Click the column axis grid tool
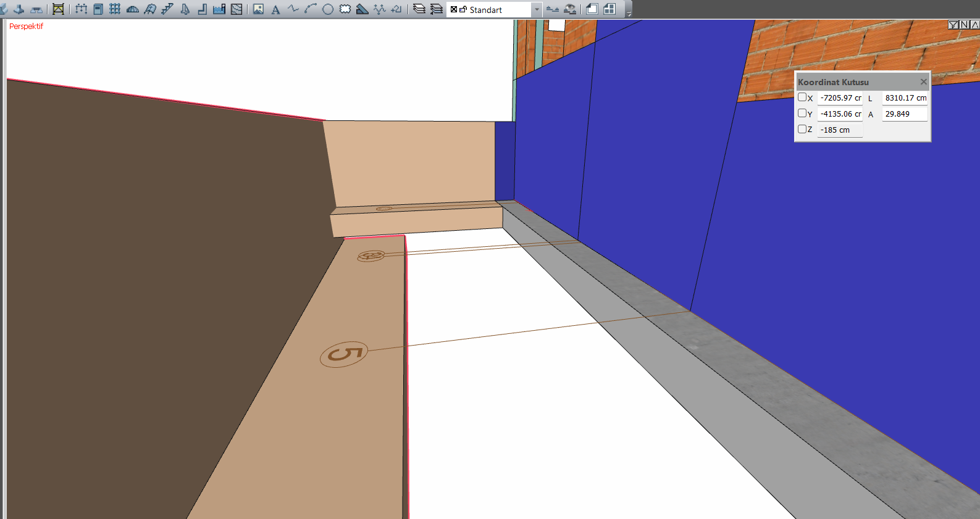 click(x=81, y=9)
